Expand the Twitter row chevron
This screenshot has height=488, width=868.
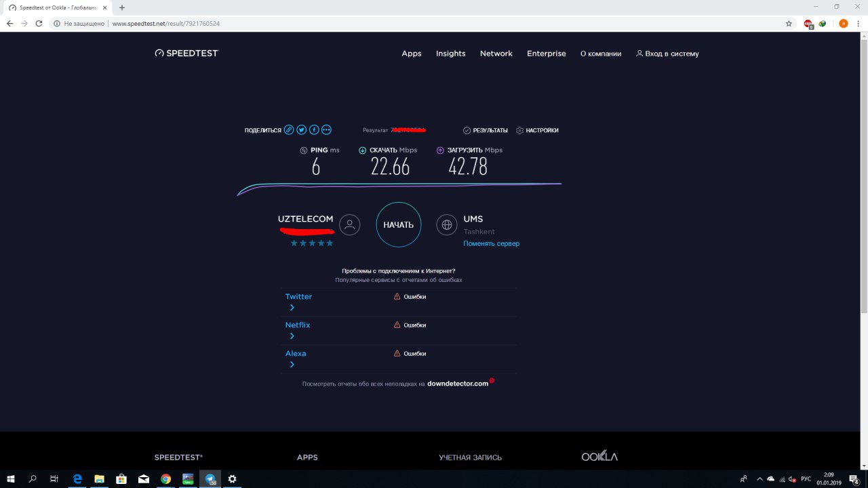pyautogui.click(x=292, y=308)
